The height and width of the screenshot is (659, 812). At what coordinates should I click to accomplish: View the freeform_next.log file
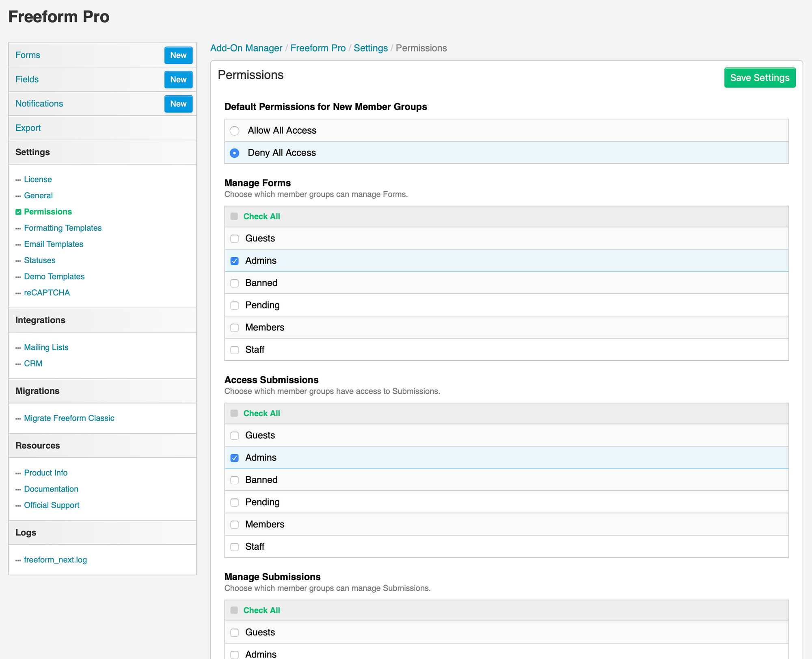[x=55, y=560]
